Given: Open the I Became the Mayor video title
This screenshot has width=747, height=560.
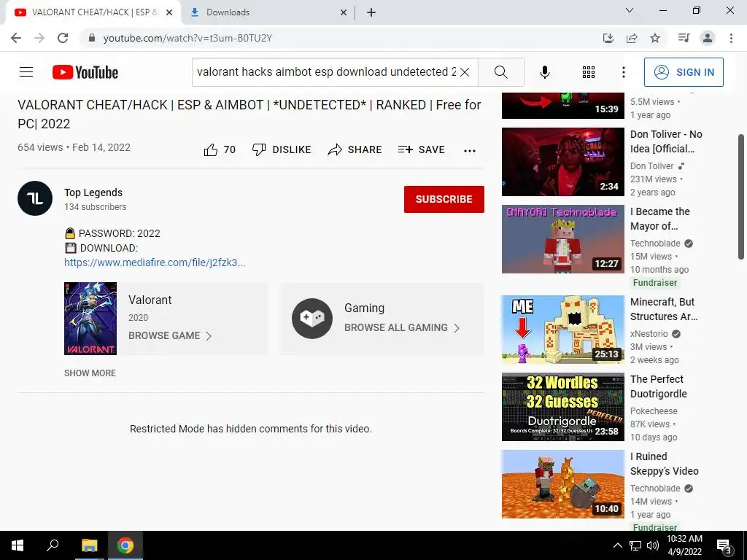Looking at the screenshot, I should pos(659,219).
